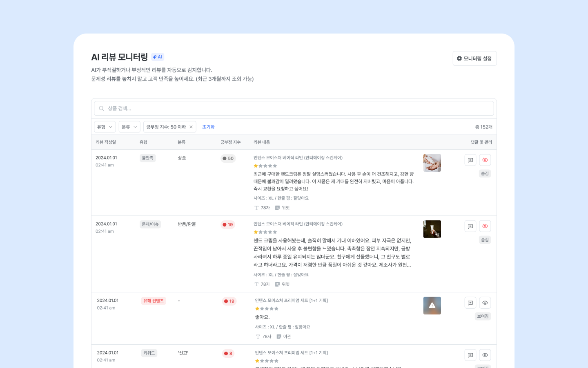Image resolution: width=588 pixels, height=368 pixels.
Task: Click the score 19 badge in the 문제/이슈 row
Action: pyautogui.click(x=228, y=224)
